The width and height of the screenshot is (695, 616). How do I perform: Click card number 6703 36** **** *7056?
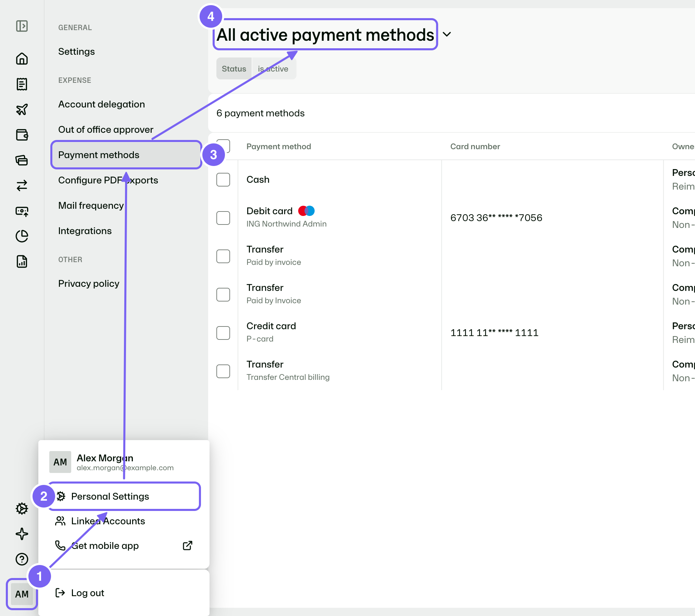496,218
